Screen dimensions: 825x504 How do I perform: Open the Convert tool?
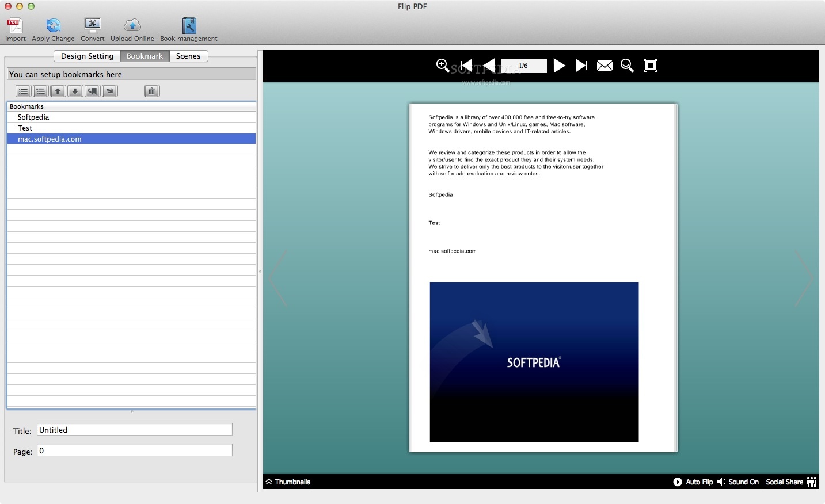[92, 25]
